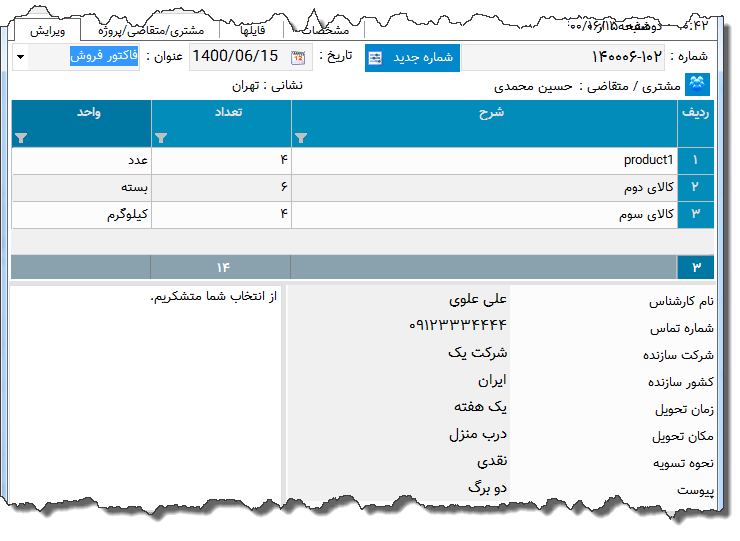The width and height of the screenshot is (740, 541).
Task: Click the عدد unit cell
Action: (x=82, y=161)
